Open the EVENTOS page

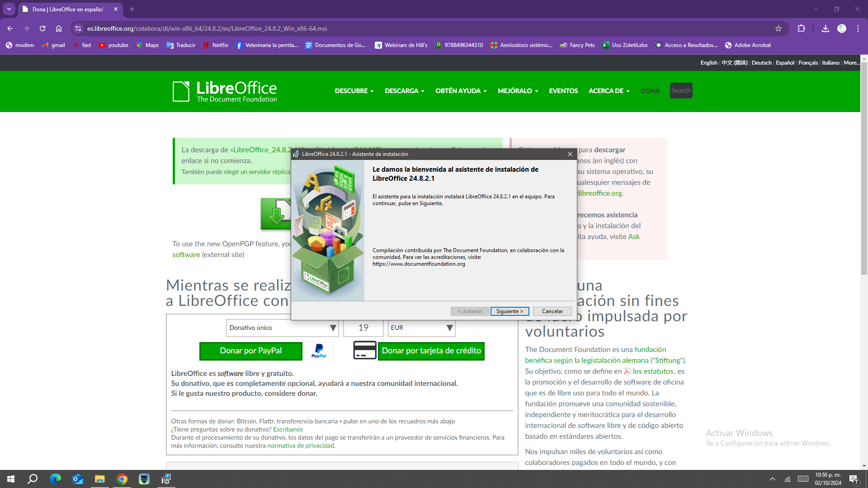pyautogui.click(x=563, y=91)
